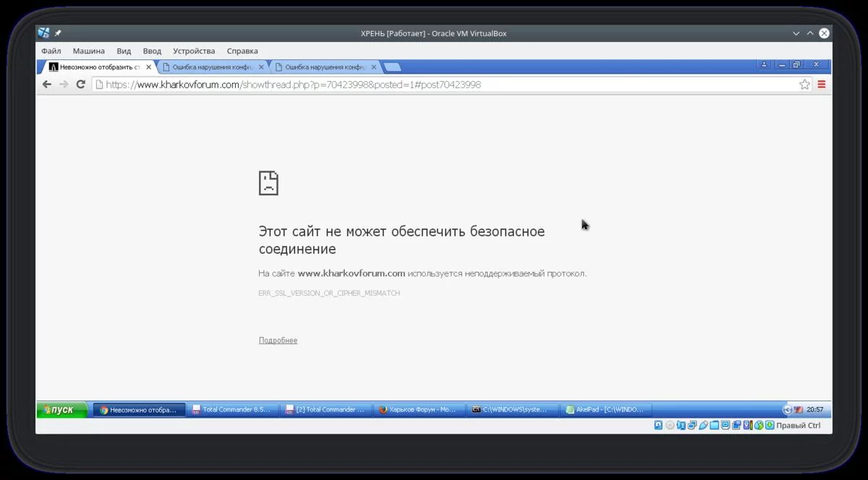Viewport: 868px width, 480px height.
Task: Open the Chrome hamburger menu
Action: pyautogui.click(x=822, y=85)
